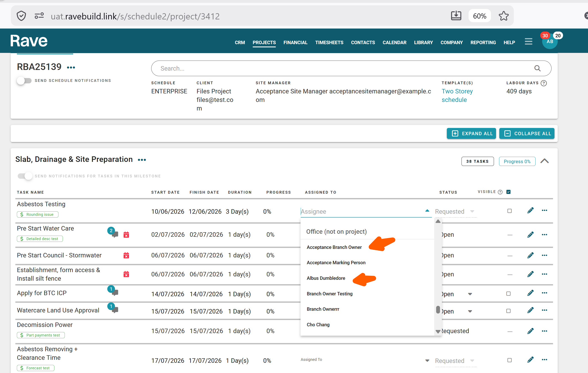Open more options for Asbestos Testing row
This screenshot has height=373, width=588.
click(544, 210)
